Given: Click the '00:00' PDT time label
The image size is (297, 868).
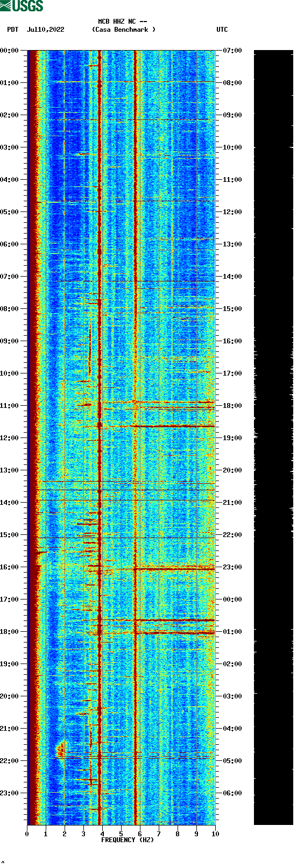Looking at the screenshot, I should (x=10, y=51).
